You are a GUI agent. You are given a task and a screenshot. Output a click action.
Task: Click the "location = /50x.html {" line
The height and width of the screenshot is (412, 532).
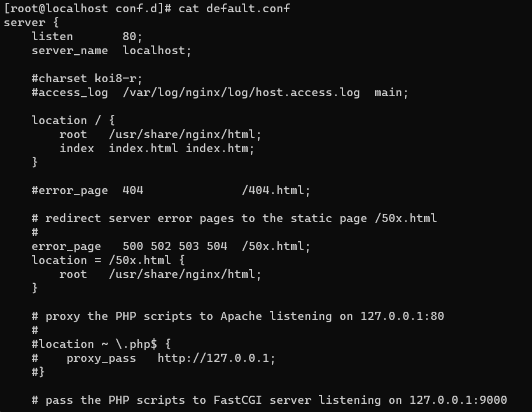108,260
